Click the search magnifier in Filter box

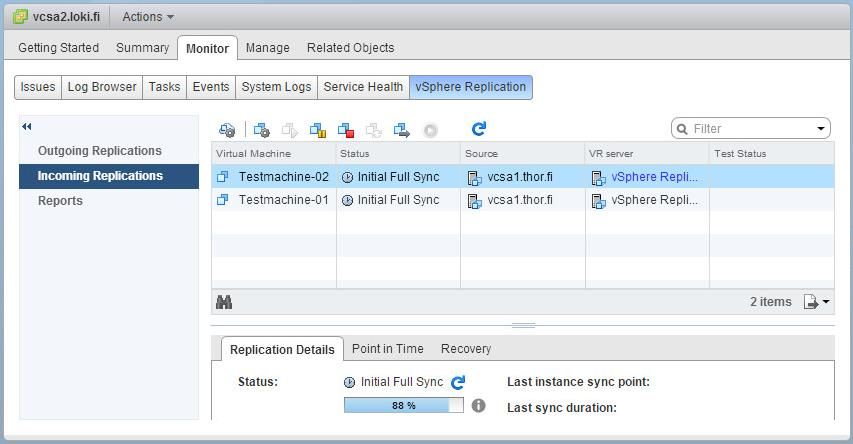(x=682, y=129)
